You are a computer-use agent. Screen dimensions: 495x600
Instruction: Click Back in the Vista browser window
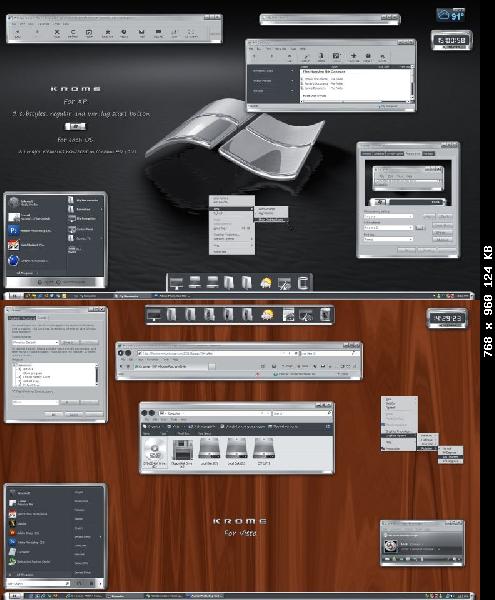121,353
